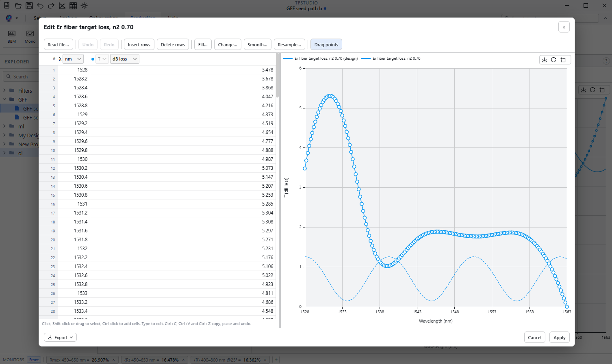Click the blue T series color dot
The height and width of the screenshot is (364, 612).
[x=93, y=59]
